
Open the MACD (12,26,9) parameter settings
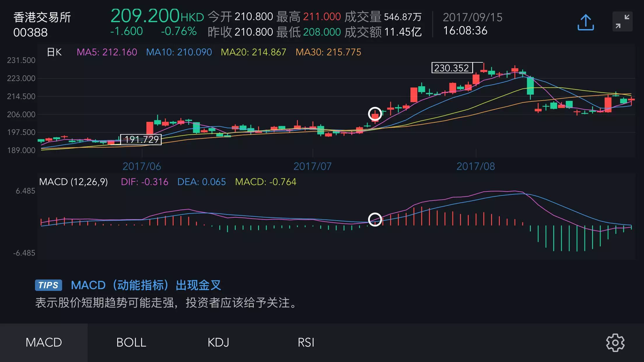tap(73, 182)
